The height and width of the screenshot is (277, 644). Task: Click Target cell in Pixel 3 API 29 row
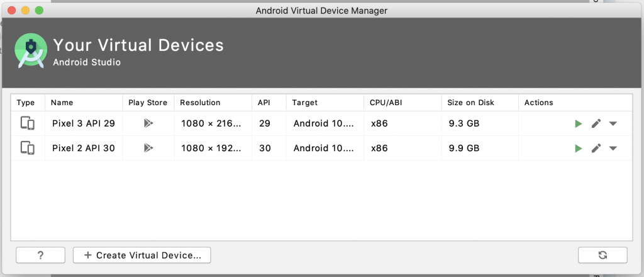(325, 123)
